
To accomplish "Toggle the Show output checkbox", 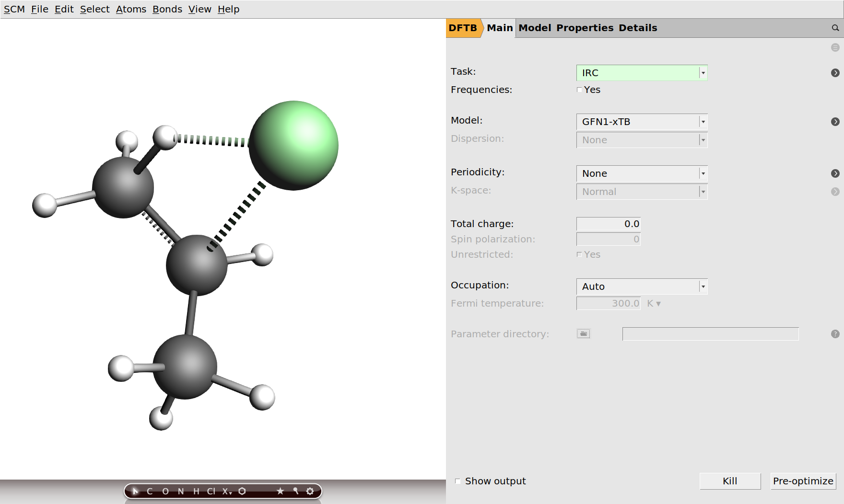I will point(457,481).
